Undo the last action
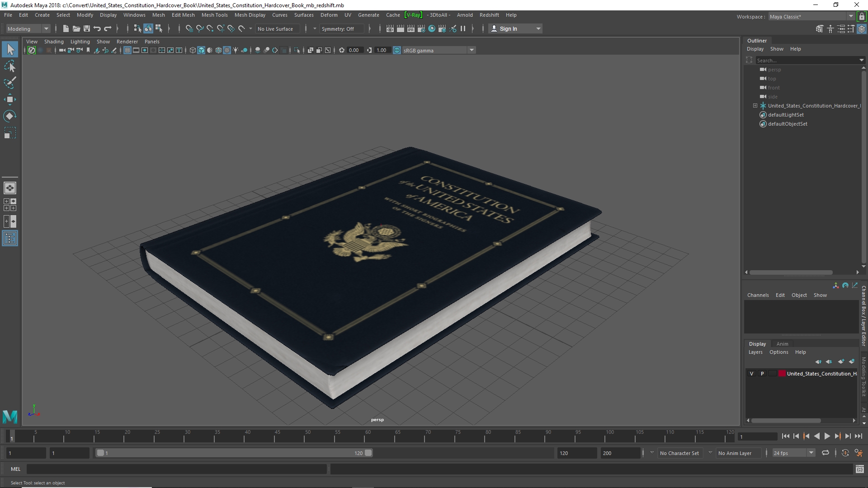Screen dimensions: 868x488 [x=97, y=28]
